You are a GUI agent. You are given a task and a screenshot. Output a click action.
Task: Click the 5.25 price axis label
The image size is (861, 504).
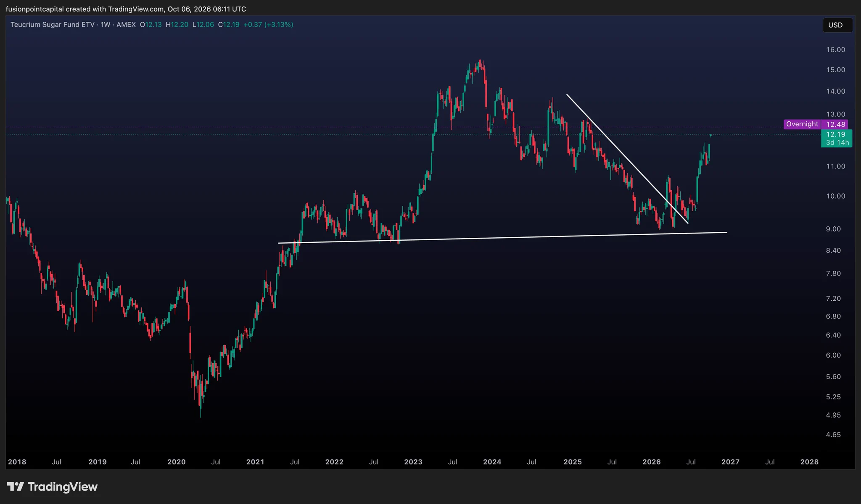(833, 397)
